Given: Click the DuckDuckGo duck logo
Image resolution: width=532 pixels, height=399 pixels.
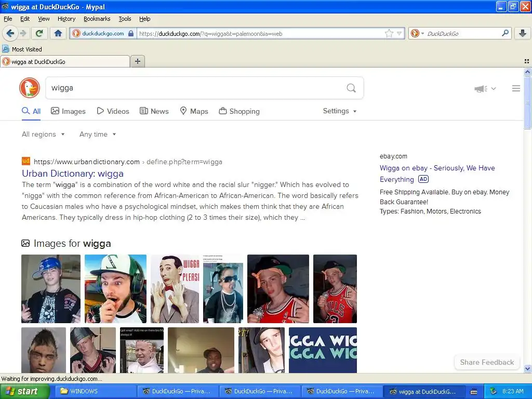Looking at the screenshot, I should click(x=30, y=88).
